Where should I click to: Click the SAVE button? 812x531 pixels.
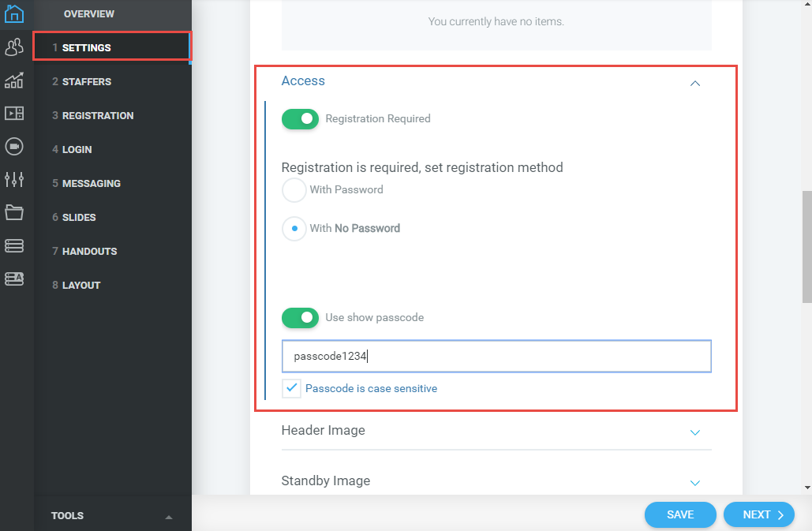pyautogui.click(x=680, y=514)
